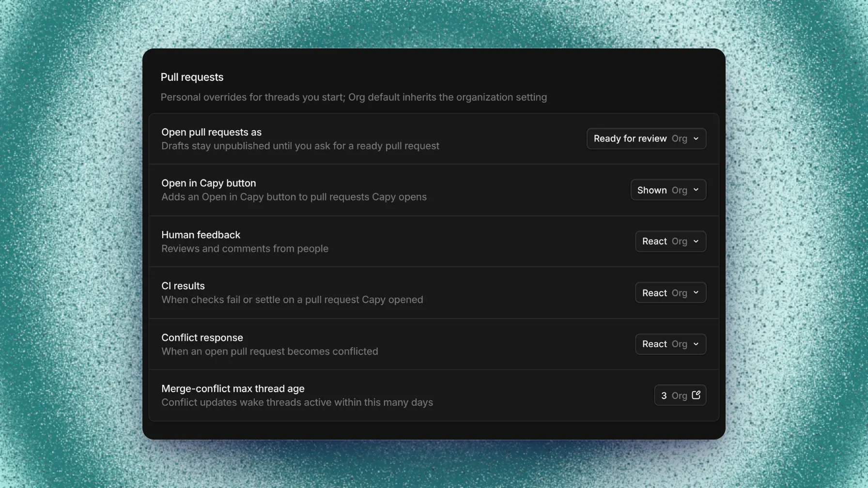Click "Conflict updates wake threads active" description
Screen dimensions: 868x488
pos(297,402)
